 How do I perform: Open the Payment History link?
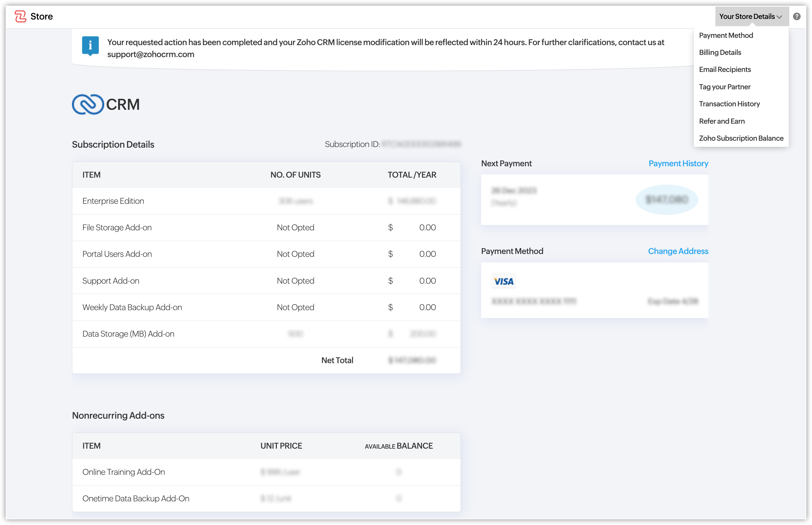(678, 163)
